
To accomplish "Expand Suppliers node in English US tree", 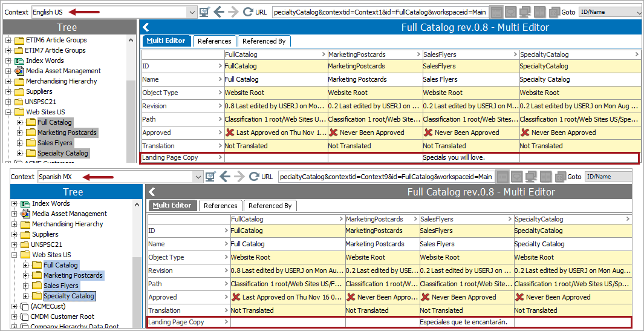I will tap(8, 91).
